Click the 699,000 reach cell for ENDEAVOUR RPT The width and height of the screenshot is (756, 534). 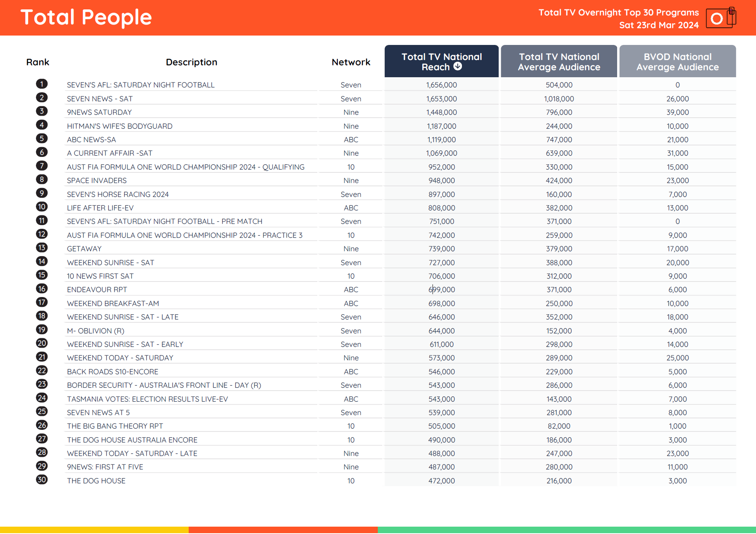click(442, 290)
